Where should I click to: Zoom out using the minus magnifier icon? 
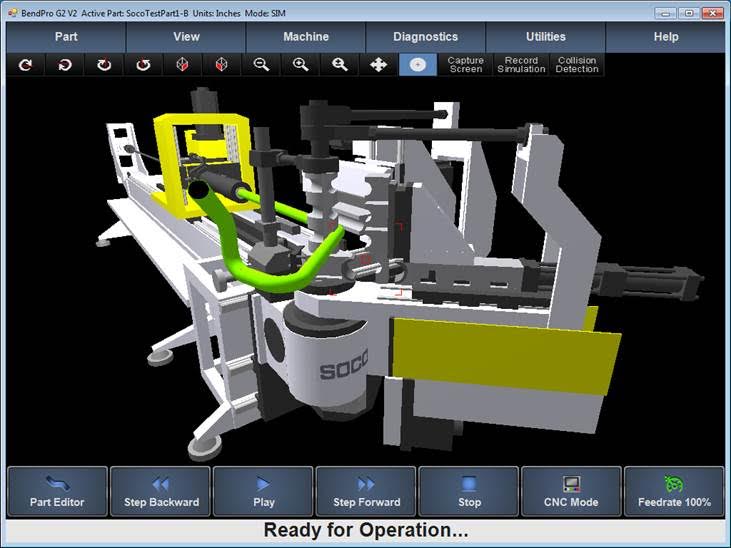click(261, 64)
